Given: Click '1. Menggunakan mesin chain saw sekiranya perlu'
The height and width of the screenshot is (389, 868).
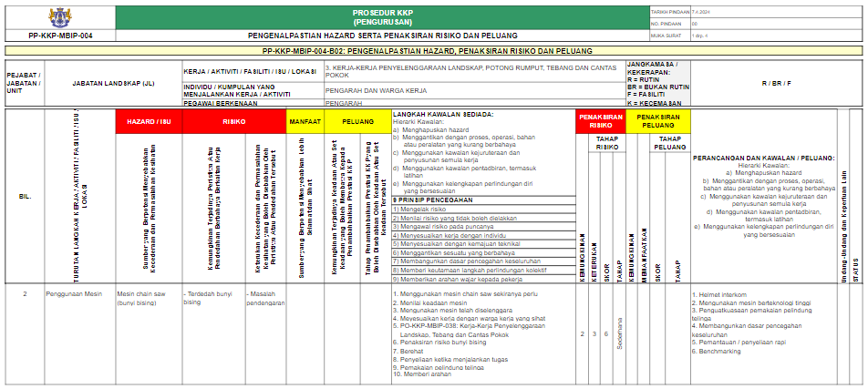Looking at the screenshot, I should pos(465,294).
